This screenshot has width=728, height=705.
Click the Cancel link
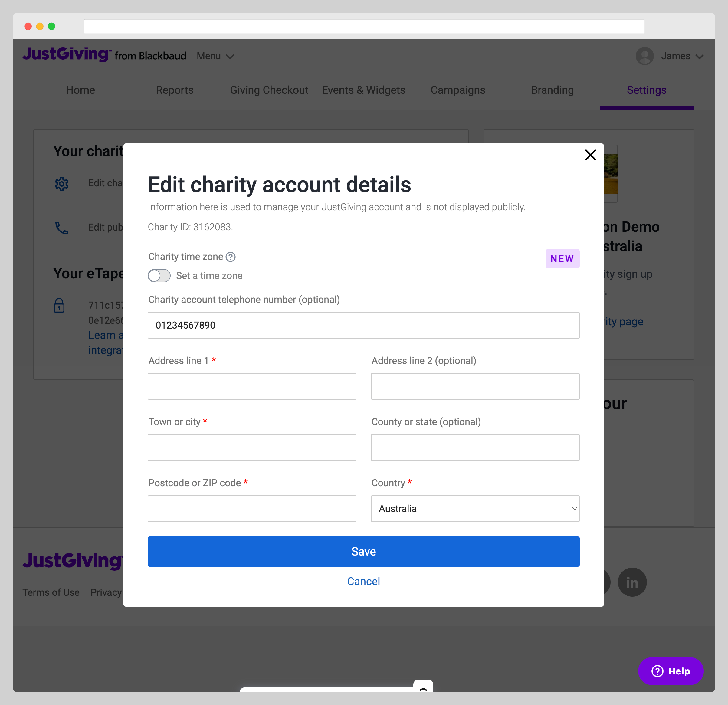tap(363, 581)
